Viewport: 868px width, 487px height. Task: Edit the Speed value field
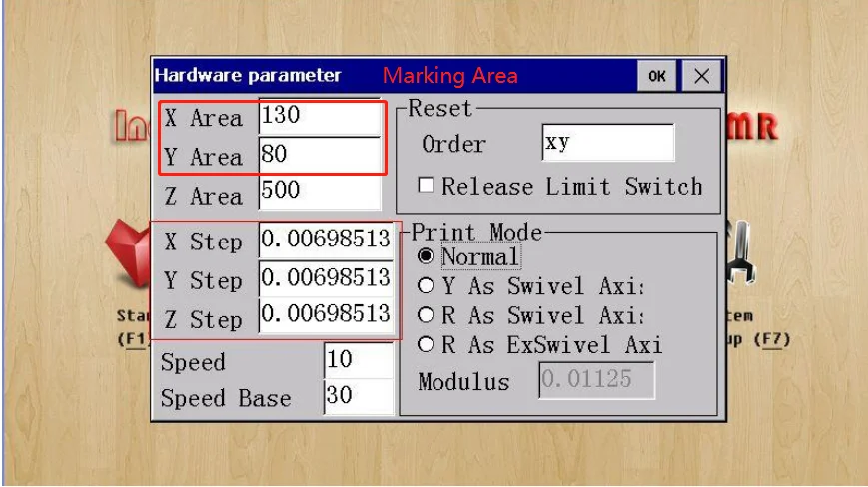click(359, 360)
